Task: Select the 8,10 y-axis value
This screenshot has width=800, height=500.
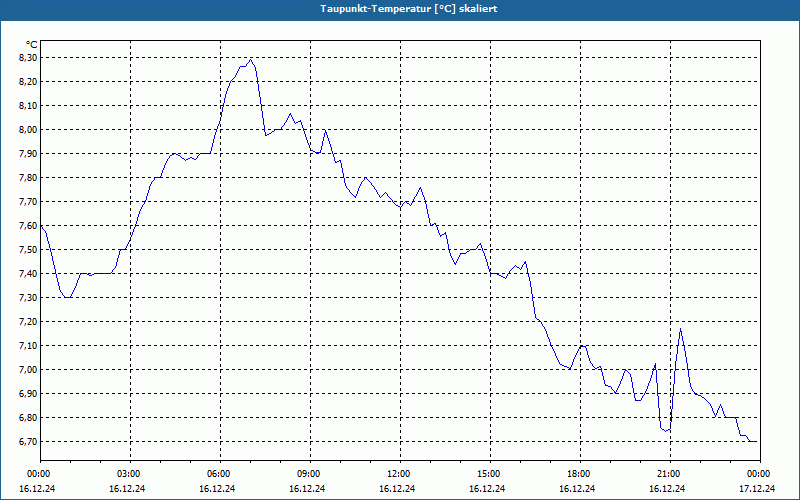Action: point(28,106)
